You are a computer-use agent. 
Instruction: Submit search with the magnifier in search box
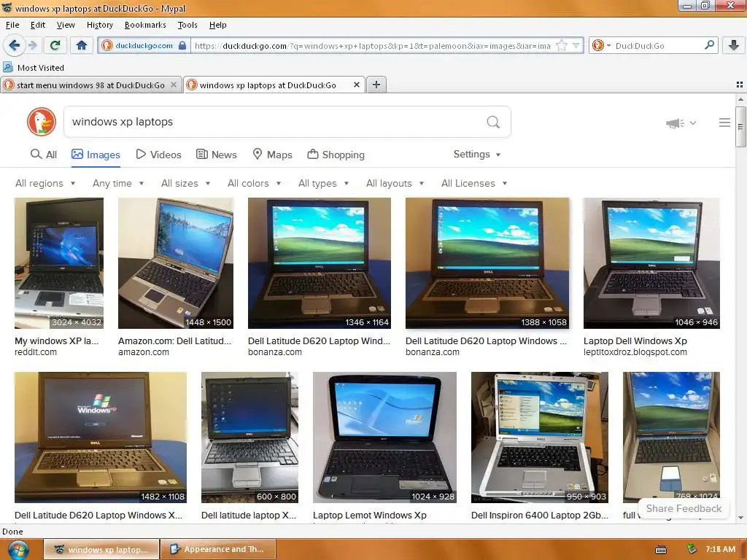[493, 122]
